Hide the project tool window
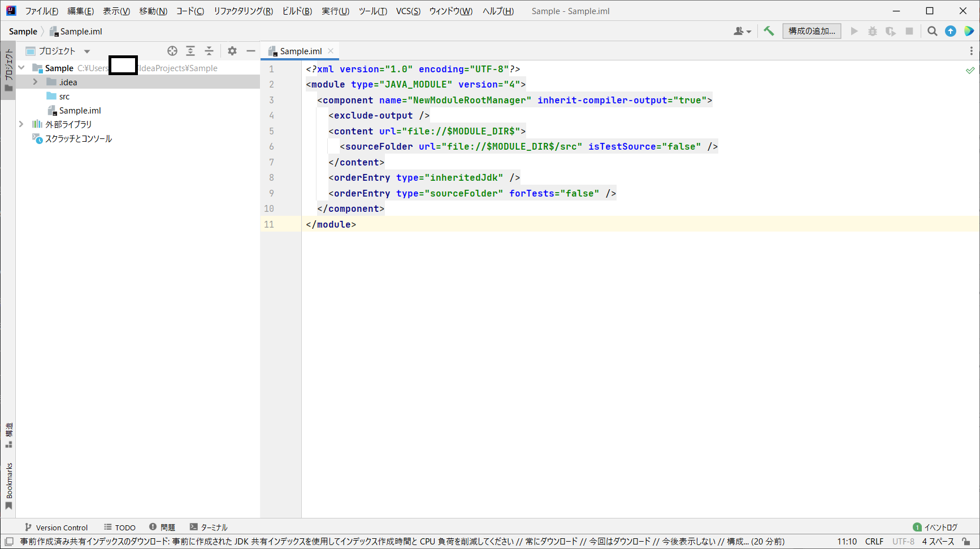Screen dimensions: 980x549 click(251, 51)
